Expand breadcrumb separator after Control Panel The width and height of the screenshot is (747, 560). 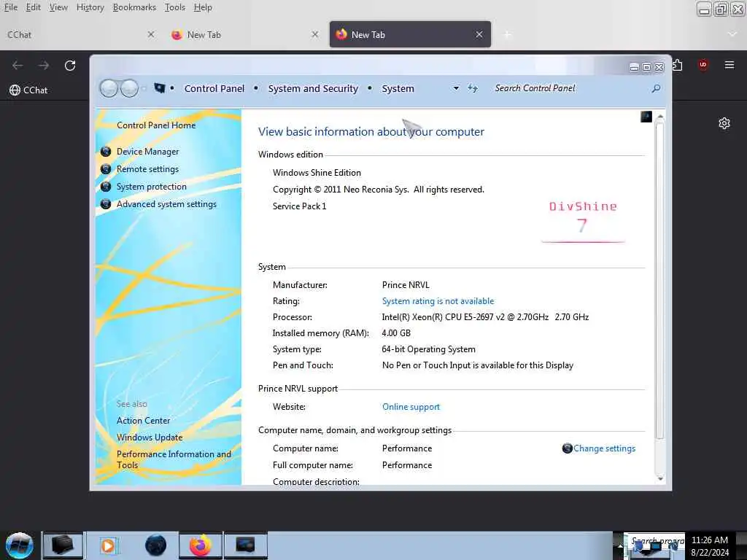tap(256, 88)
